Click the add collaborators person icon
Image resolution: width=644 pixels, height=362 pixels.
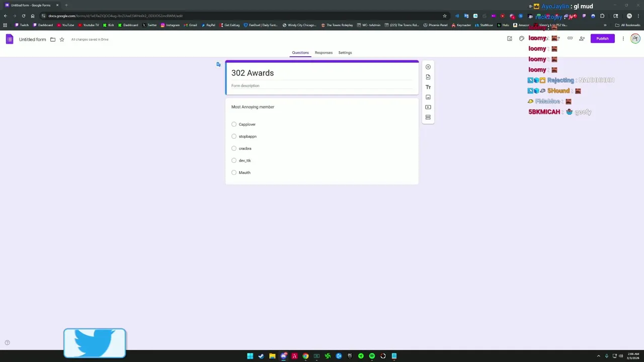(582, 39)
